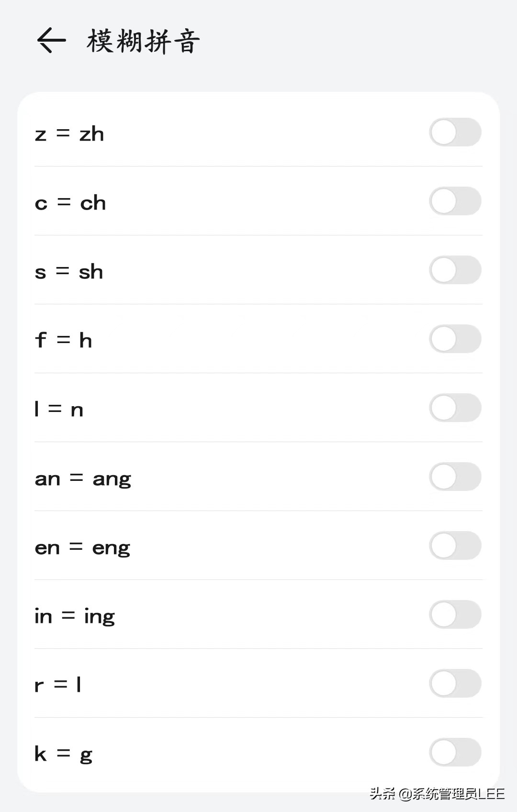Image resolution: width=517 pixels, height=812 pixels.
Task: Turn on the c = ch toggle
Action: [x=455, y=201]
